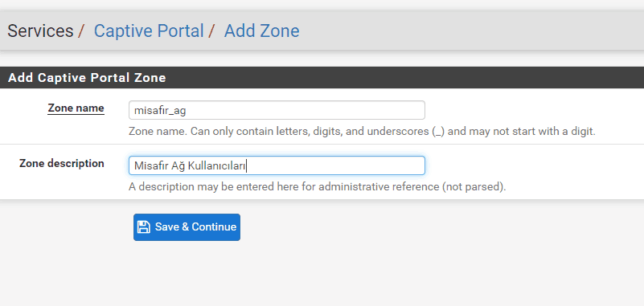Click the words Save & Continue on the button

coord(195,226)
